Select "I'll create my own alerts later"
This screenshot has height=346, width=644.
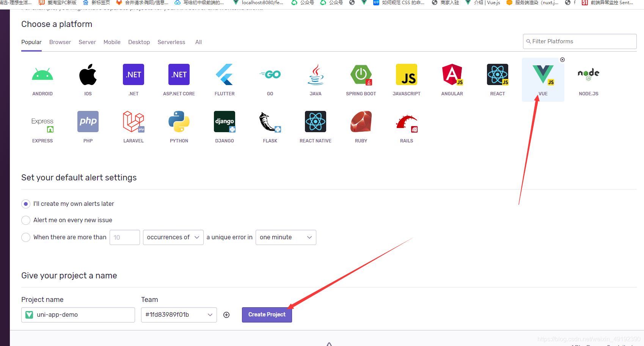26,204
